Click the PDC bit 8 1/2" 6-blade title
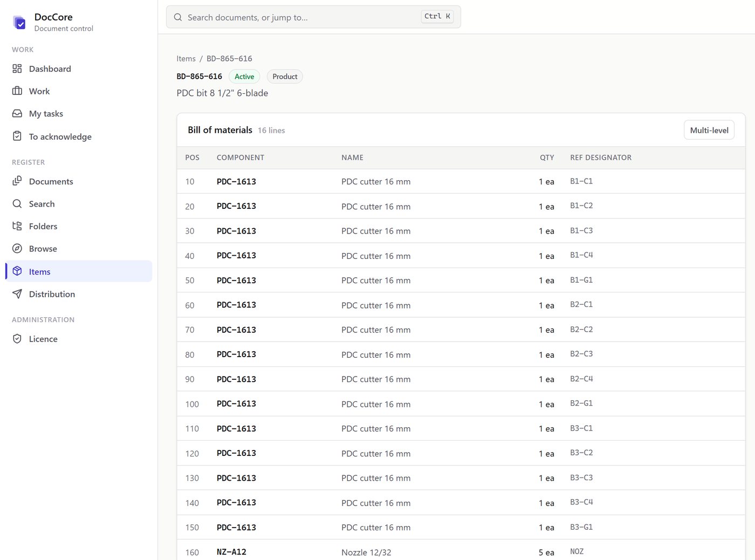Screen dimensions: 755x560 click(x=222, y=93)
